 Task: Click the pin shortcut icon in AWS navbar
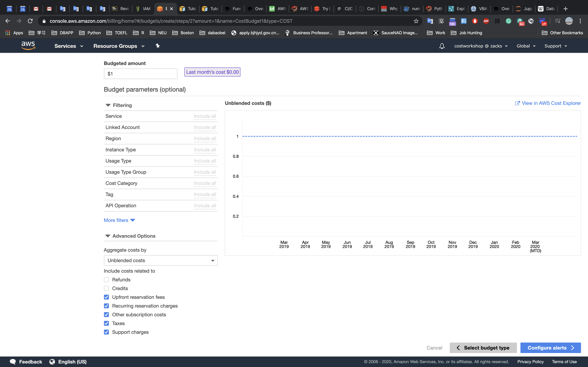coord(158,46)
